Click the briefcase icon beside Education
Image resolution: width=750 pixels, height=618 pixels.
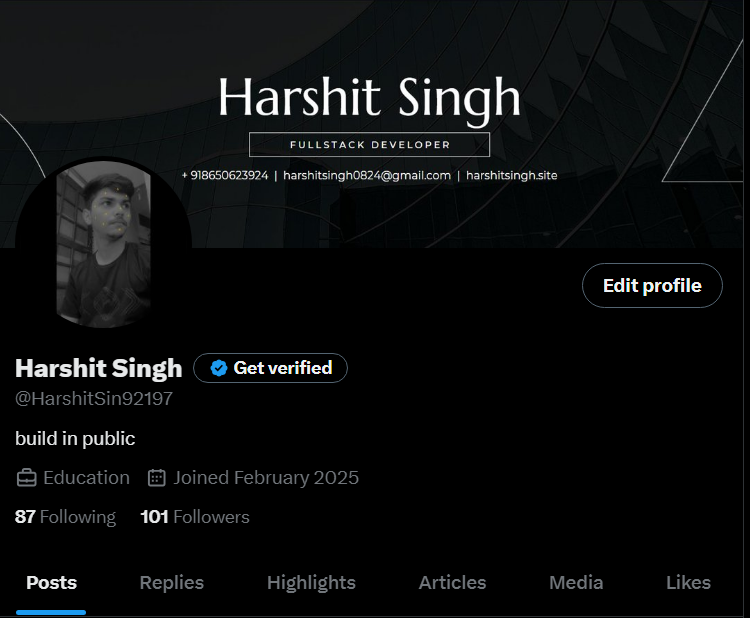coord(26,478)
